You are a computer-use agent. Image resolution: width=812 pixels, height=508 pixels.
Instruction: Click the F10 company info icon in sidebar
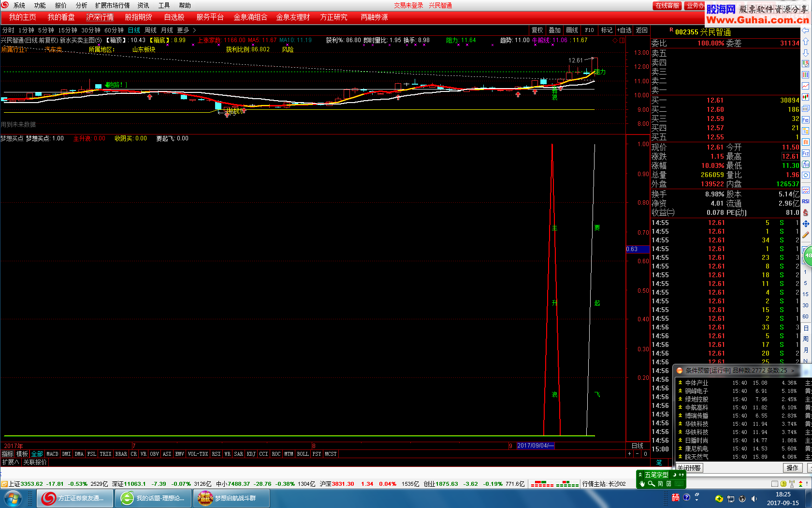tap(805, 120)
